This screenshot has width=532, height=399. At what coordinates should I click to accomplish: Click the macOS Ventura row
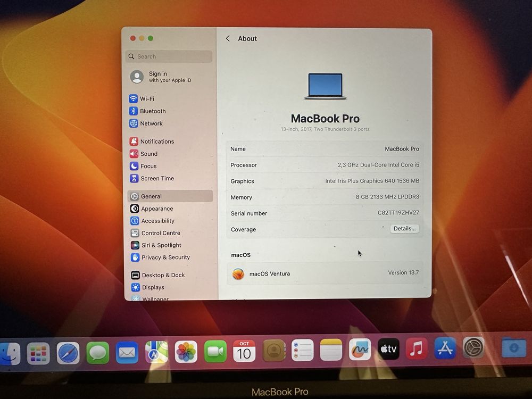pyautogui.click(x=325, y=273)
